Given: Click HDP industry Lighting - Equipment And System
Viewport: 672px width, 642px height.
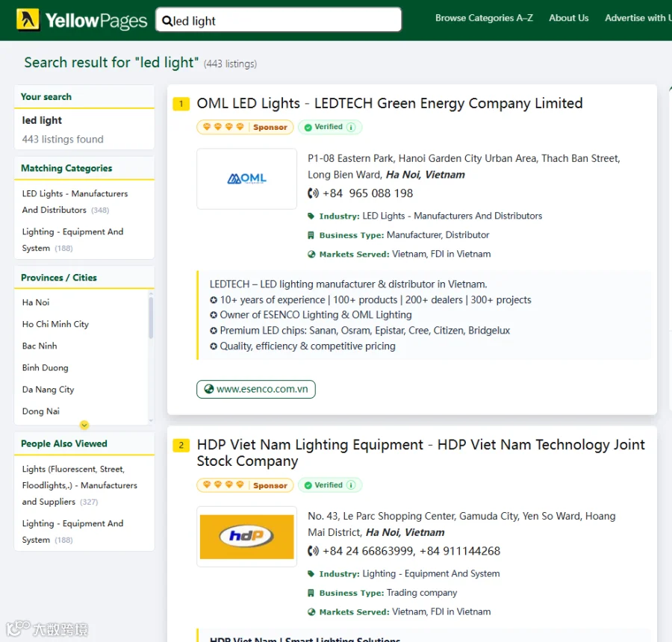Looking at the screenshot, I should tap(431, 574).
